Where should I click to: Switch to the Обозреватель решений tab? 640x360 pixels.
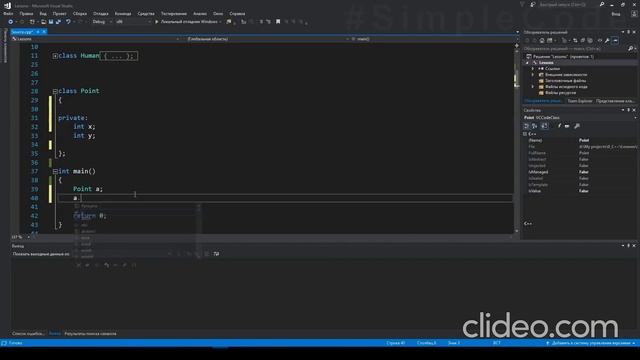click(x=543, y=101)
